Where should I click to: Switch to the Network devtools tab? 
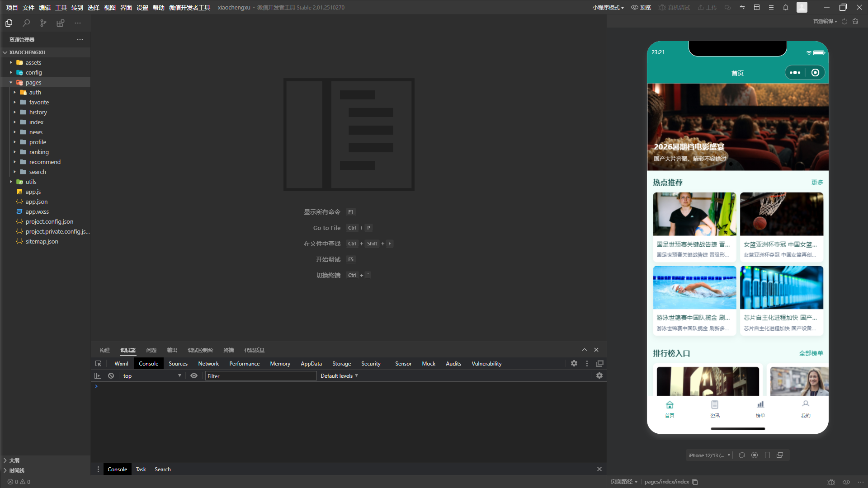pyautogui.click(x=208, y=364)
